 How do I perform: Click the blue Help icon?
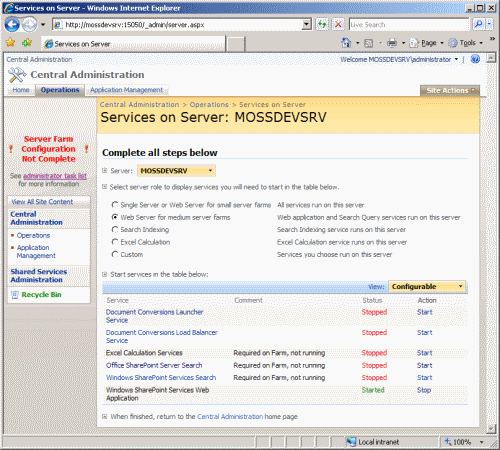coord(475,59)
